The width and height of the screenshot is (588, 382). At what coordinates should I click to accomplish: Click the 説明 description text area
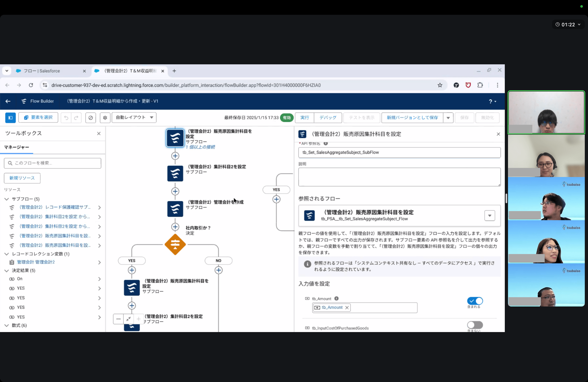point(399,177)
